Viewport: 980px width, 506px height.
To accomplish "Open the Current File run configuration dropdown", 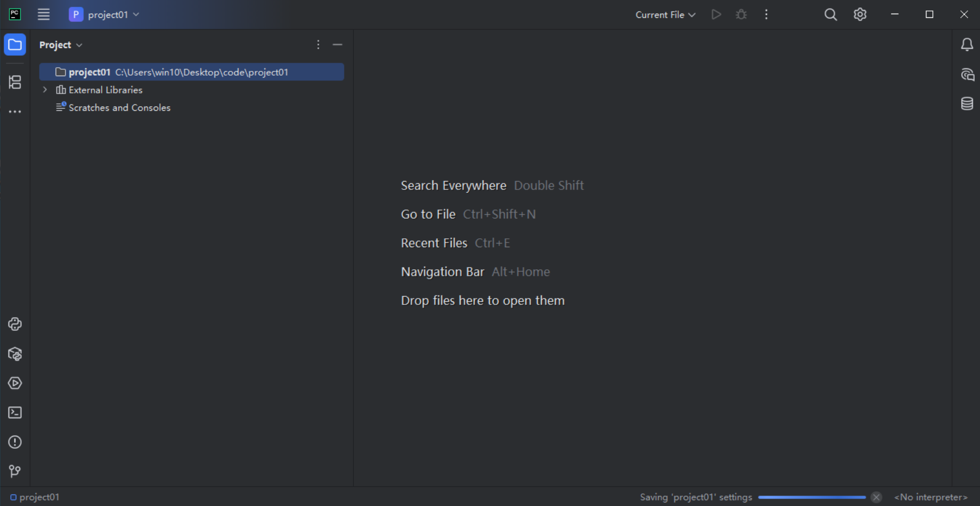I will coord(665,15).
